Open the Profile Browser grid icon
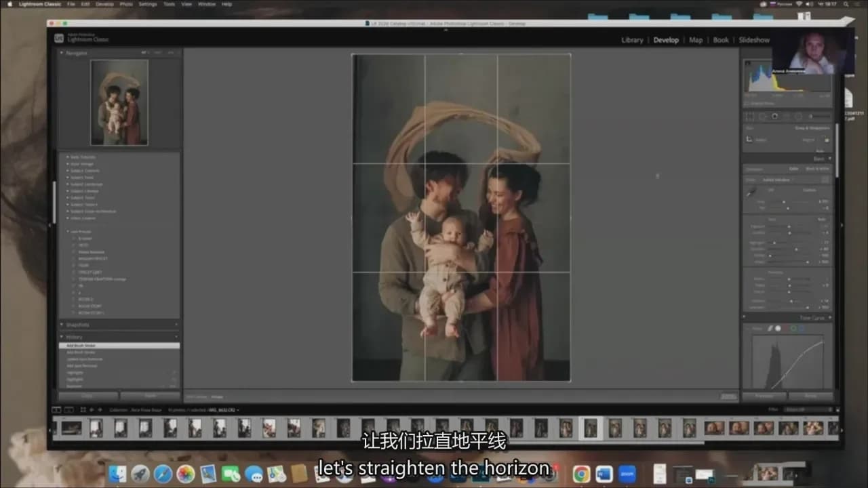868x488 pixels. click(x=825, y=180)
